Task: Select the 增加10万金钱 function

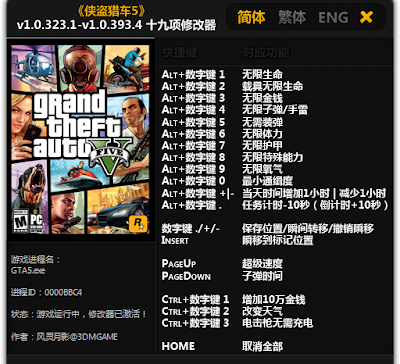Action: click(274, 299)
